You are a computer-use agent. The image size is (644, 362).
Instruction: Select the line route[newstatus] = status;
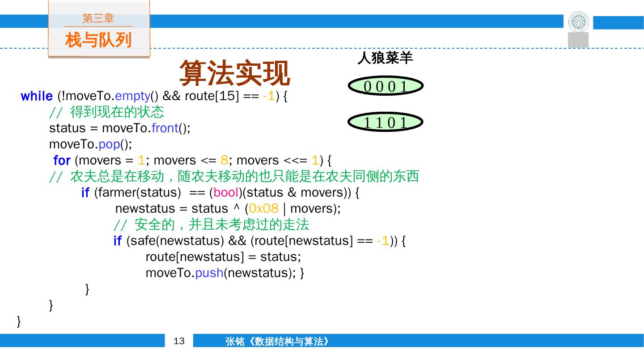[223, 257]
